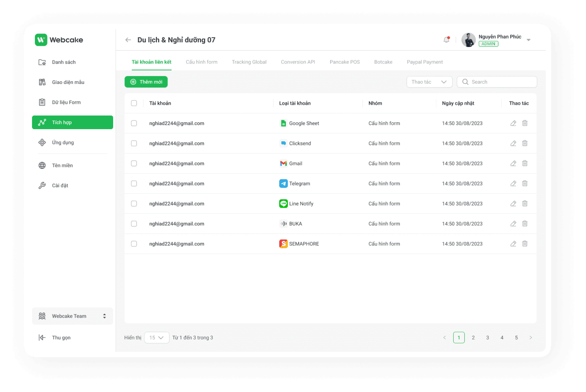Open the page size dropdown showing 15

[156, 338]
